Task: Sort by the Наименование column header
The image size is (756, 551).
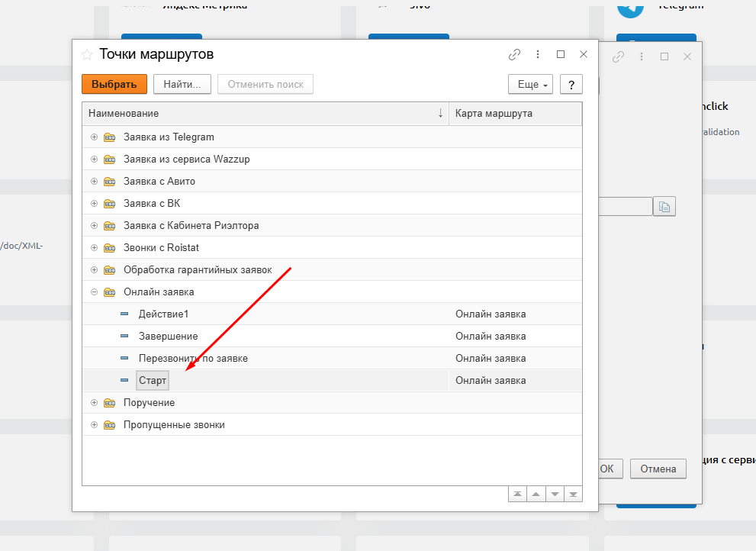Action: (259, 114)
